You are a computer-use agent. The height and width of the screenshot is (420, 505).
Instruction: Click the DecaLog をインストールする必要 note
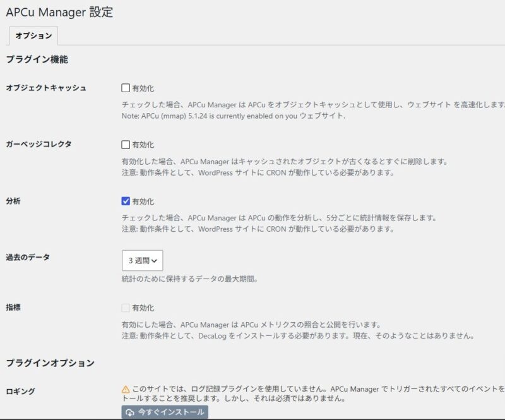(298, 336)
